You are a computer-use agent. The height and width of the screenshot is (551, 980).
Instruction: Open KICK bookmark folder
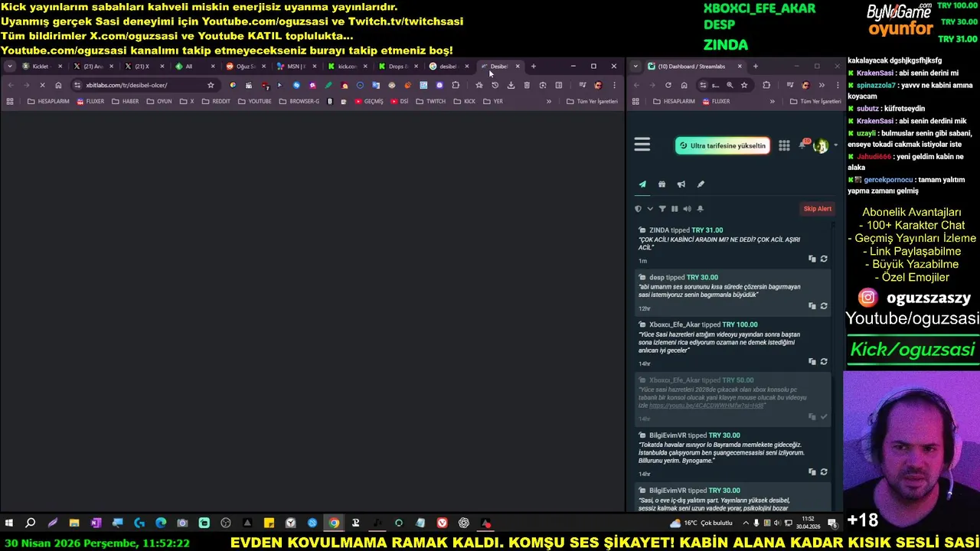(465, 101)
